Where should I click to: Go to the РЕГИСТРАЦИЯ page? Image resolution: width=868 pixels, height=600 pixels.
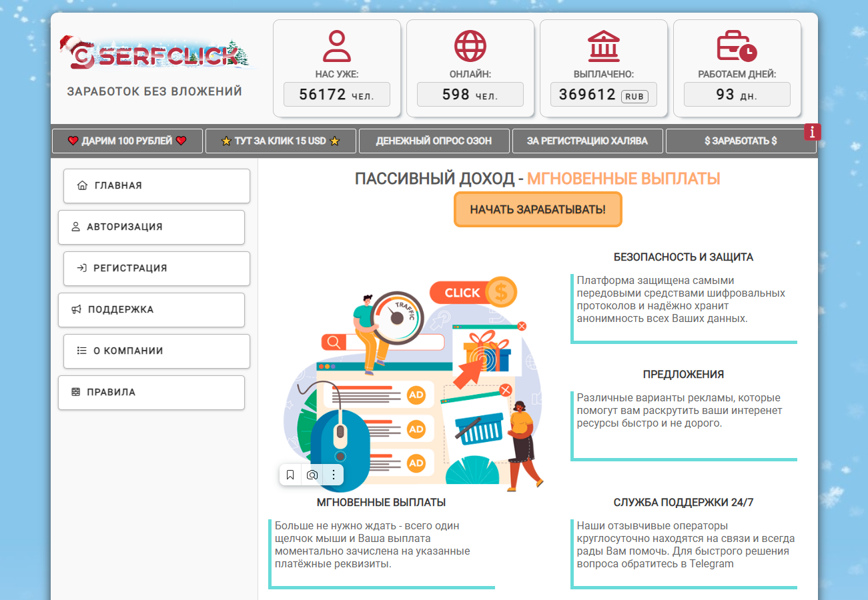click(x=157, y=269)
